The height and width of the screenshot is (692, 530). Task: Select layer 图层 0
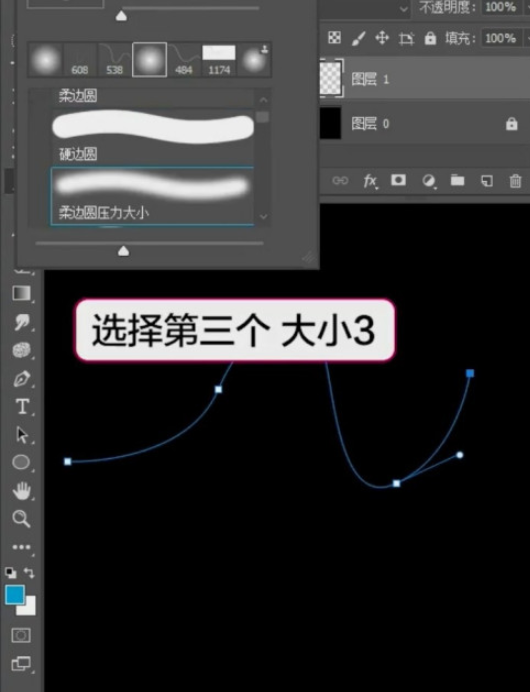coord(425,124)
